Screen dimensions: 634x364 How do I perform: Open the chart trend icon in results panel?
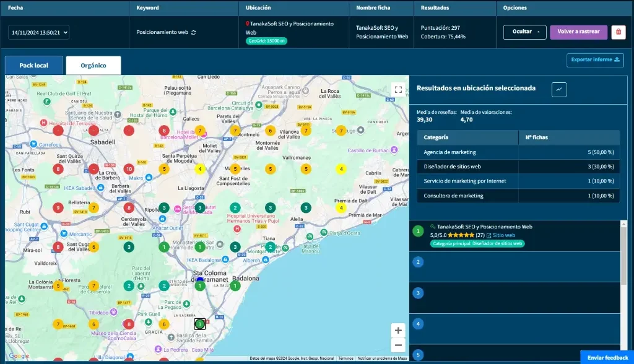[x=559, y=89]
